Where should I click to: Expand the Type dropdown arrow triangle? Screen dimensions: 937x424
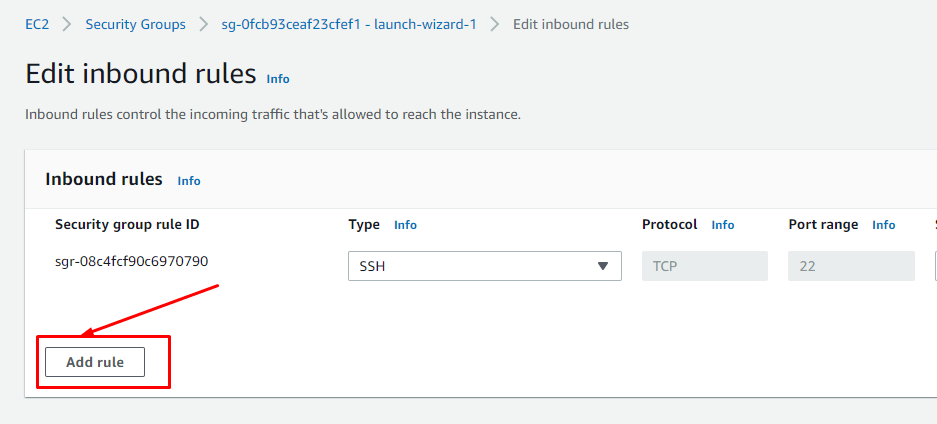point(602,266)
